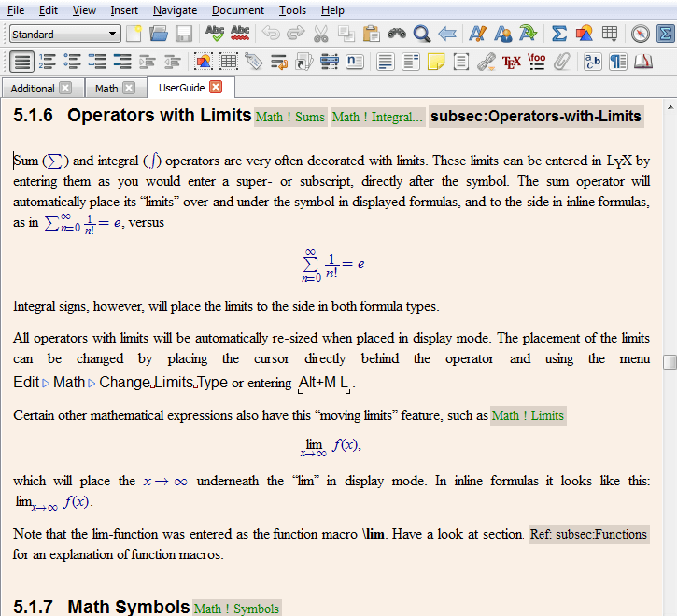
Task: Click the subsec:Operators-with-Limits label inset
Action: pos(536,117)
